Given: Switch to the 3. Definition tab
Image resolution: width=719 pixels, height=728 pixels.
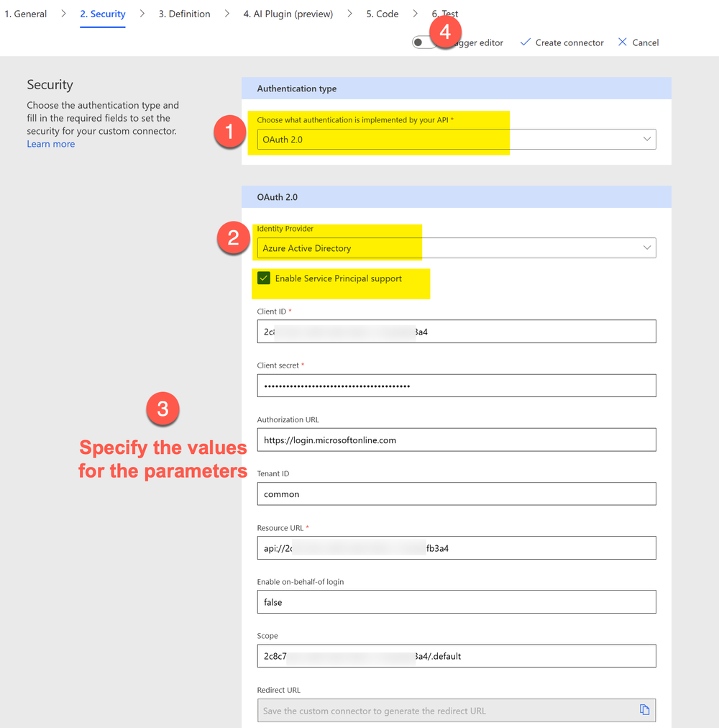Looking at the screenshot, I should point(183,13).
